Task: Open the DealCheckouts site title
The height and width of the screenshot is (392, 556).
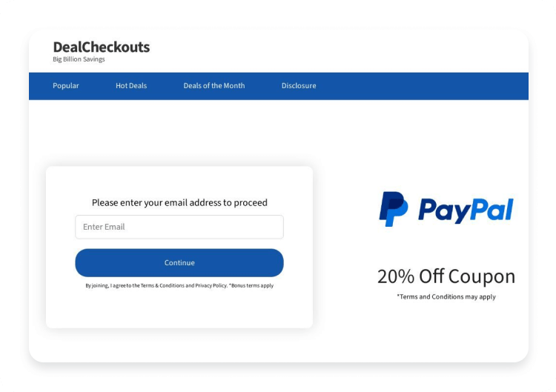Action: click(102, 47)
